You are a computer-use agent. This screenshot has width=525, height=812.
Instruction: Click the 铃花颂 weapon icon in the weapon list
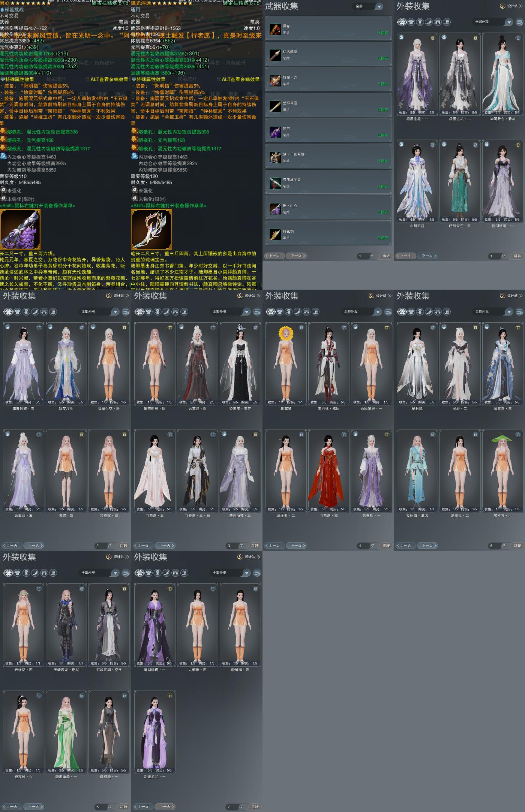coord(275,234)
